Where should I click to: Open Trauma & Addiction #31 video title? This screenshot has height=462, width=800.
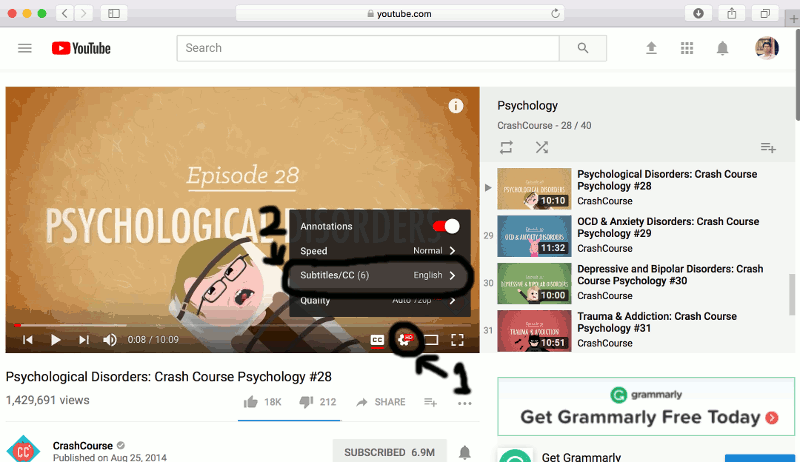coord(657,322)
